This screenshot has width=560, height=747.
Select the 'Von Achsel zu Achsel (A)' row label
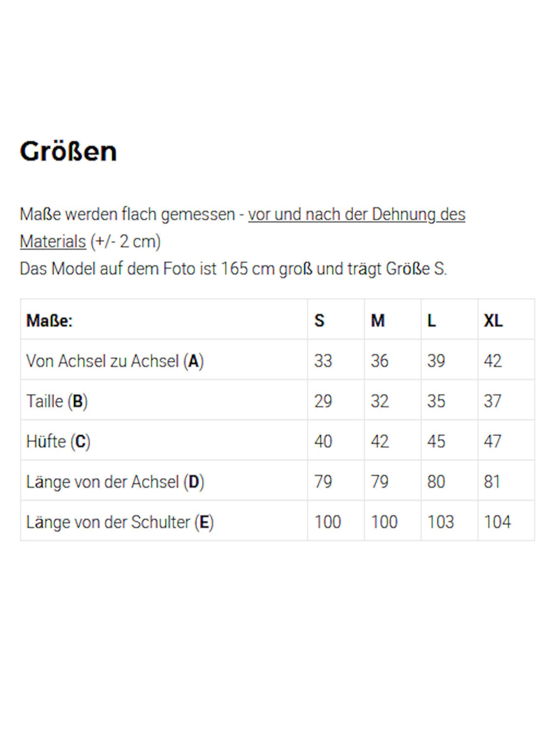coord(115,361)
